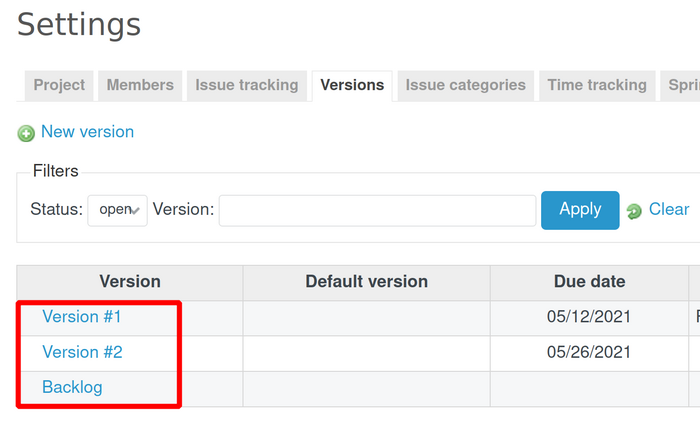Viewport: 700px width, 426px height.
Task: Click the green Clear refresh icon
Action: pyautogui.click(x=634, y=211)
